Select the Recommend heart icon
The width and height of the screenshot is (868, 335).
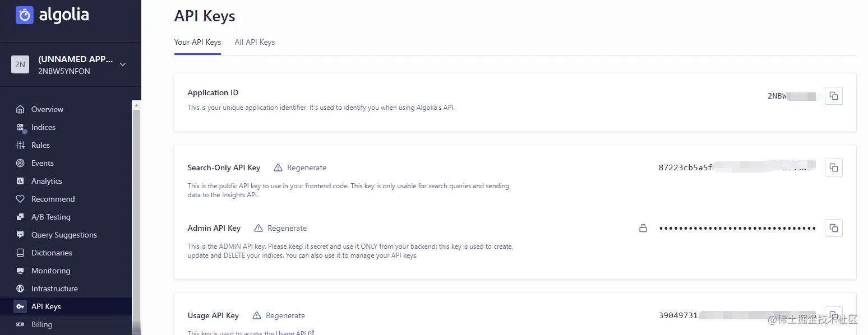pyautogui.click(x=20, y=199)
